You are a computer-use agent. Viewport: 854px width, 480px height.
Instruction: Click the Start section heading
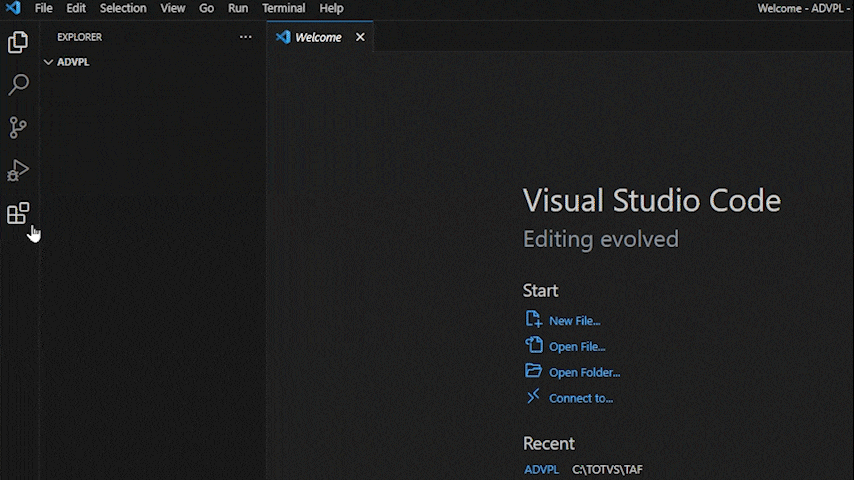[x=540, y=290]
